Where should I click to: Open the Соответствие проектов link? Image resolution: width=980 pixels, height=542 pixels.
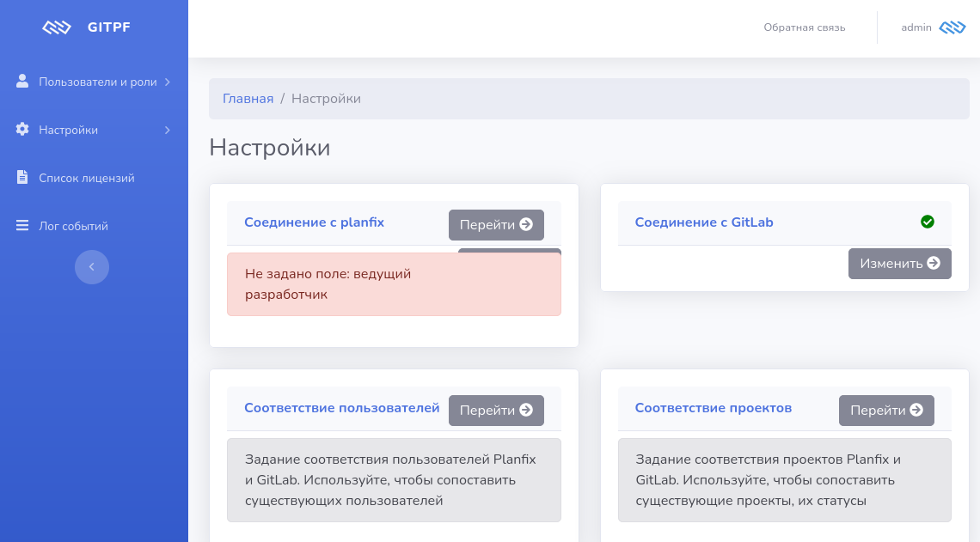pos(714,408)
